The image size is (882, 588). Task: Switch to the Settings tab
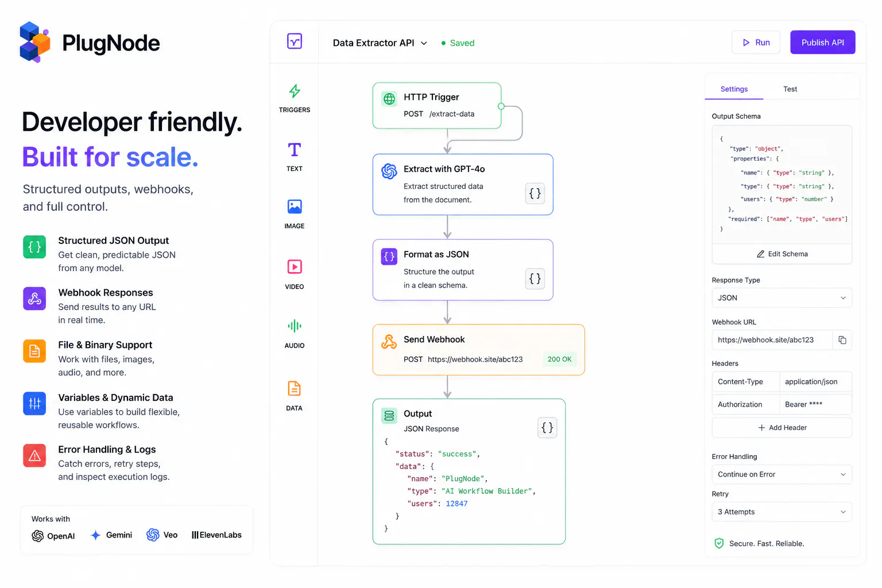(x=734, y=89)
